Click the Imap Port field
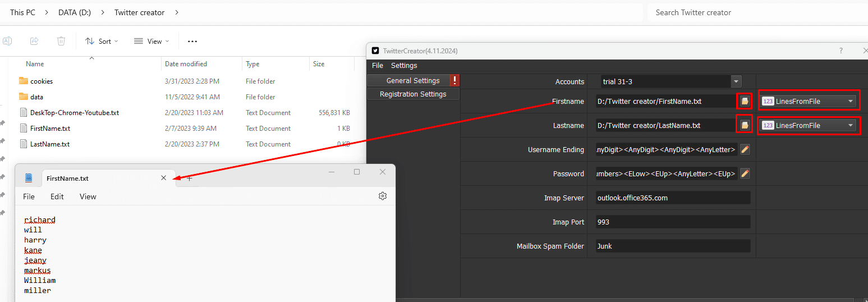 [673, 222]
